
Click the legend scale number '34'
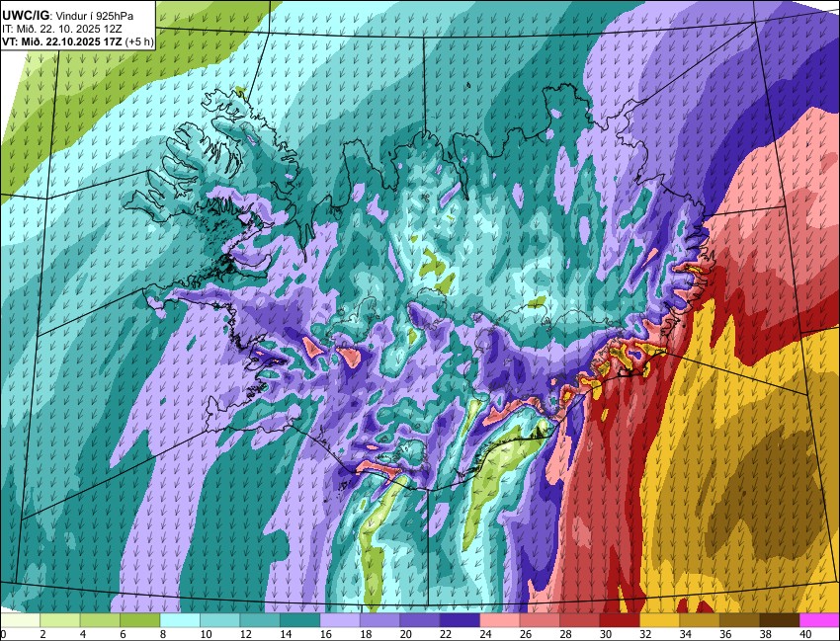[684, 634]
